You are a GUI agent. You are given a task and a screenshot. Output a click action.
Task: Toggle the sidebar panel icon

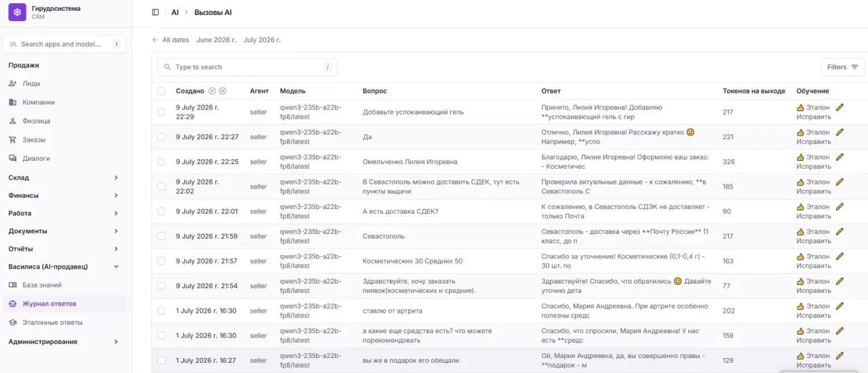pos(155,12)
